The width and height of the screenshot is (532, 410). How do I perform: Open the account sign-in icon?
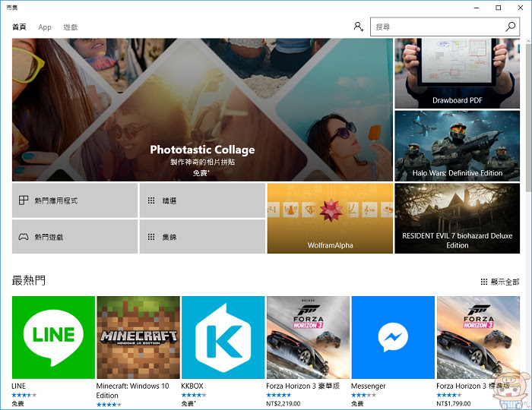[358, 27]
